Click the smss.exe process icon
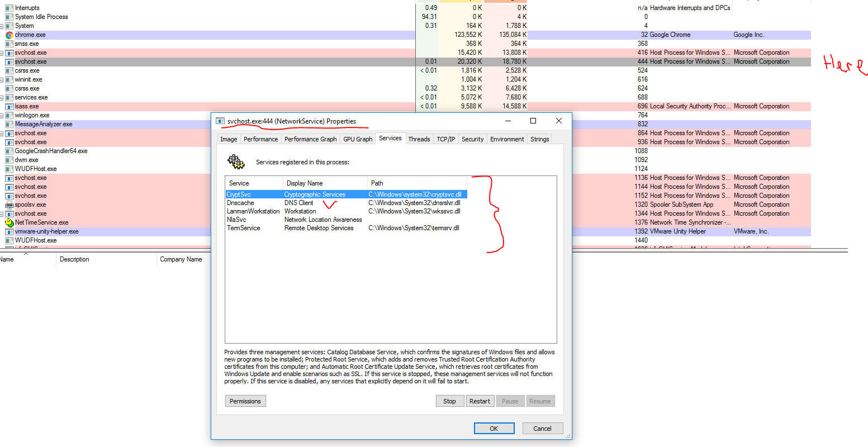This screenshot has width=868, height=447. click(x=10, y=44)
